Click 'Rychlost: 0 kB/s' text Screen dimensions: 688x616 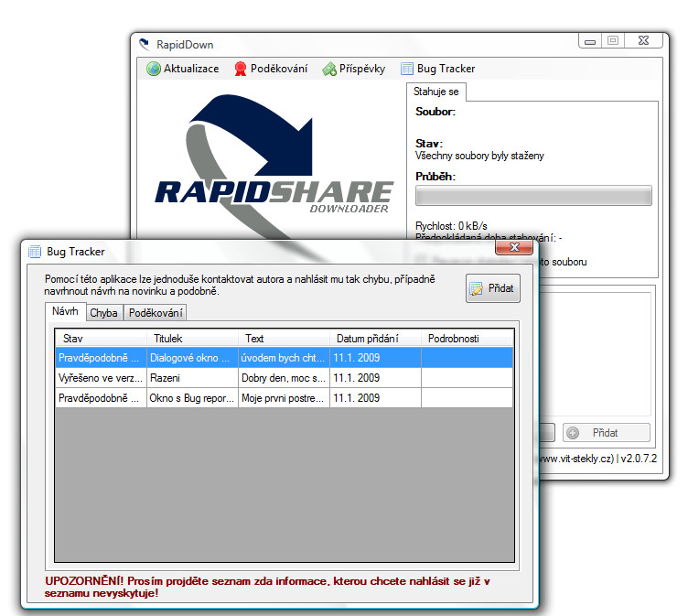pos(451,226)
